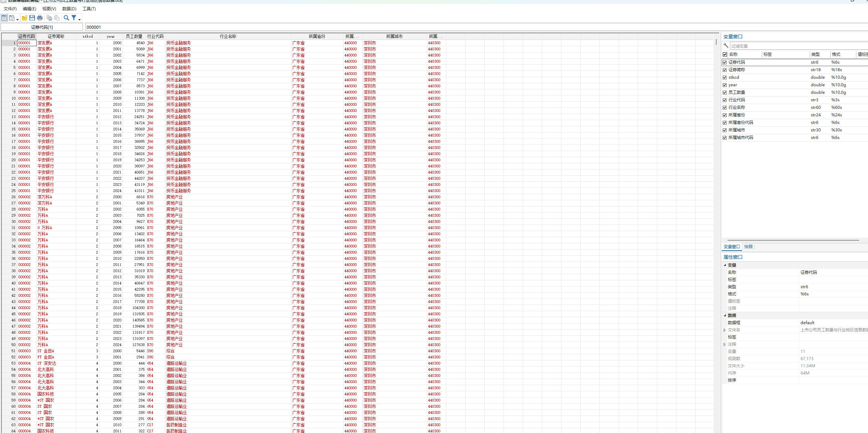Click the 行业名称 column header

point(228,36)
